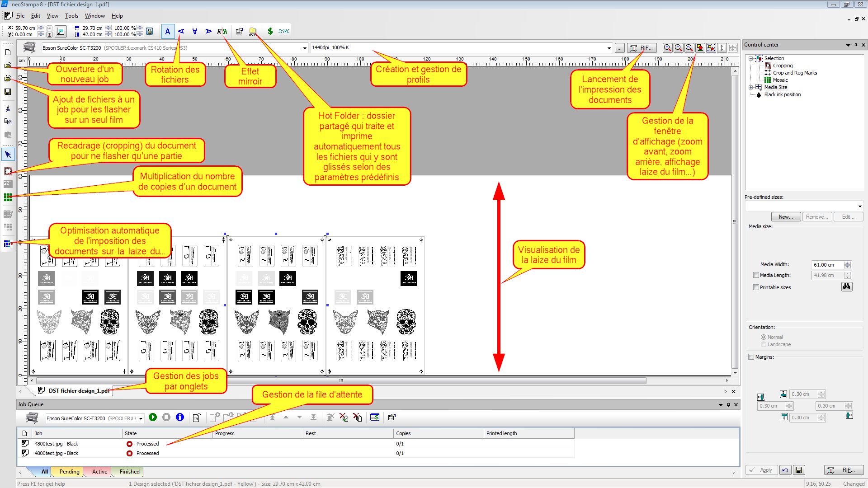The width and height of the screenshot is (868, 488).
Task: Click the green dollar sign icon
Action: click(270, 31)
